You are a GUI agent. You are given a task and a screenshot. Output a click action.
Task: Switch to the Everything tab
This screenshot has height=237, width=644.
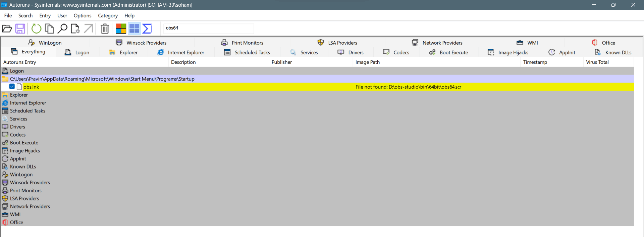[x=28, y=52]
